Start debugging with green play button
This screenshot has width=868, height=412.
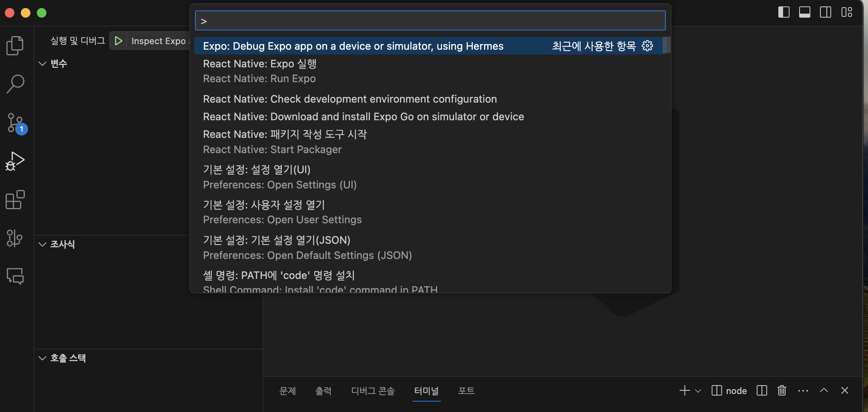point(118,41)
